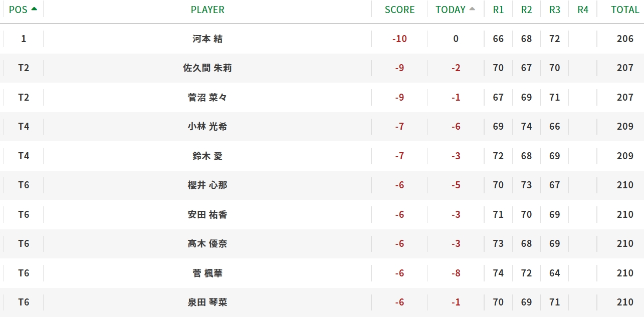Select player 櫻井 心那 row

pyautogui.click(x=322, y=185)
